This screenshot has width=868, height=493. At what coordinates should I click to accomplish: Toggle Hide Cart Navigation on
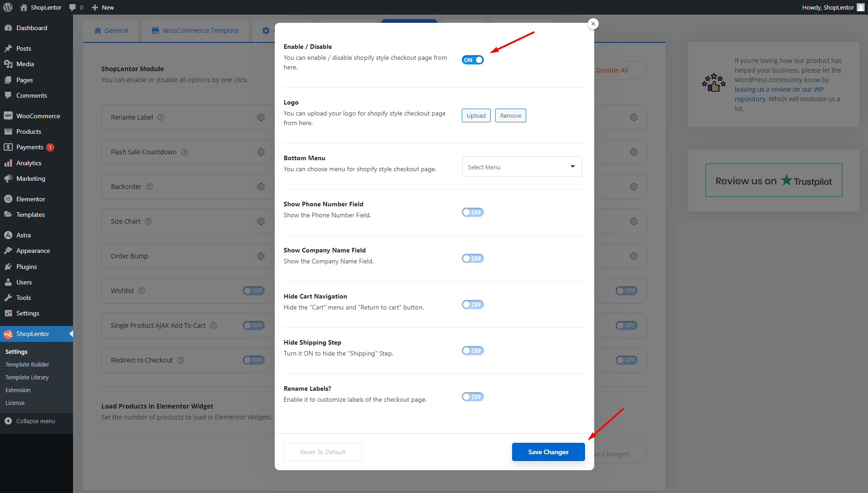472,305
